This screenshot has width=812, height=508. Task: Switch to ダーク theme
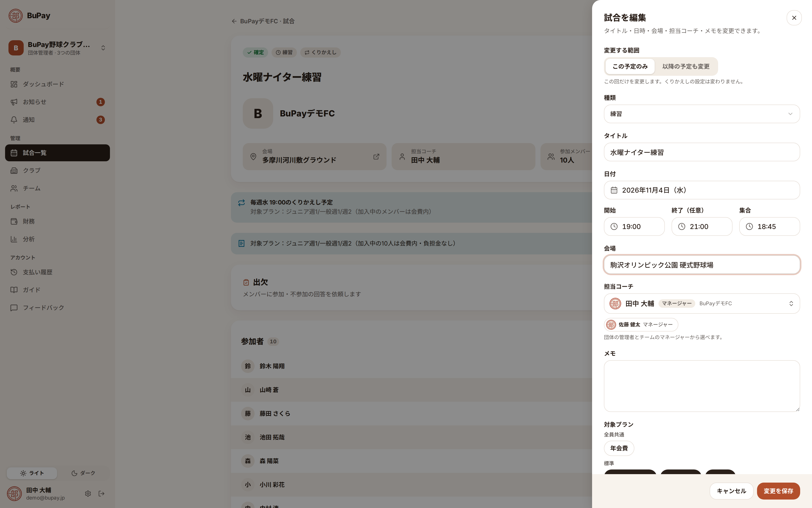[x=83, y=473]
